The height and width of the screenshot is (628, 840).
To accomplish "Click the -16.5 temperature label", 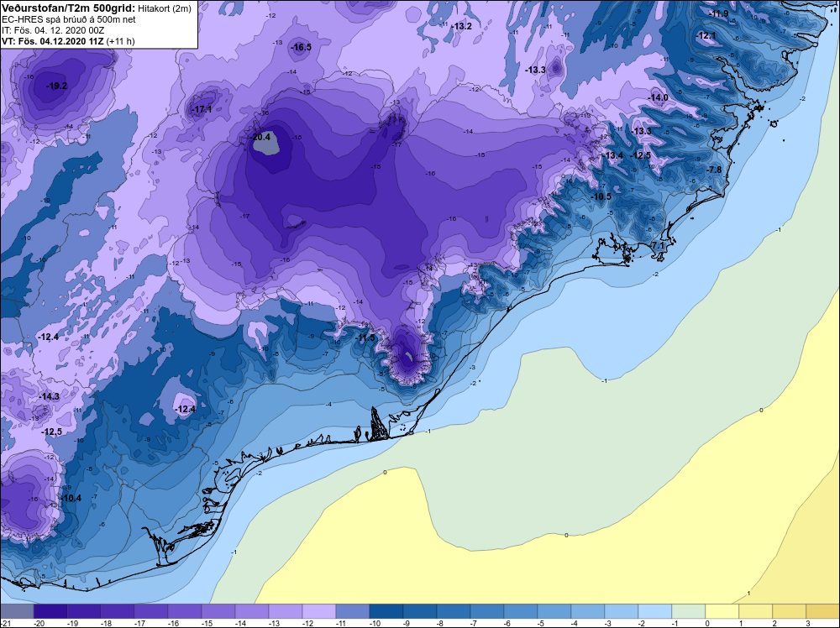I will (x=301, y=47).
